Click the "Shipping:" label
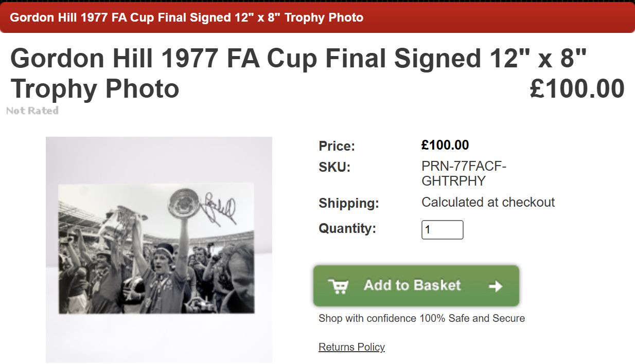Screen dimensions: 635x364 pyautogui.click(x=348, y=203)
